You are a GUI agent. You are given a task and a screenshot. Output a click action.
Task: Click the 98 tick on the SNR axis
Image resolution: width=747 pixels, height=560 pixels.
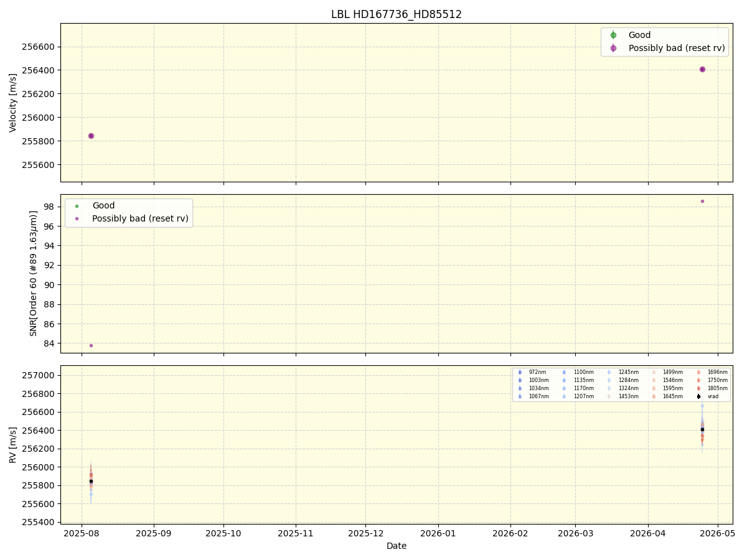50,207
